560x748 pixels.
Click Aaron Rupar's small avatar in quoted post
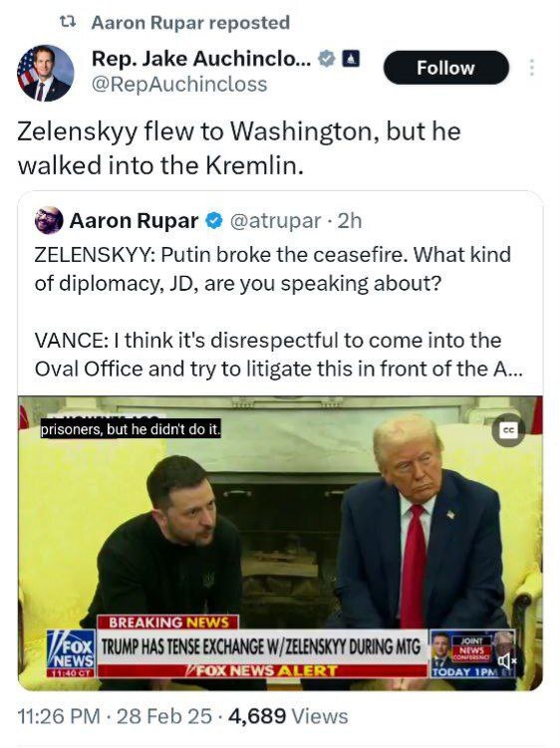click(x=49, y=220)
